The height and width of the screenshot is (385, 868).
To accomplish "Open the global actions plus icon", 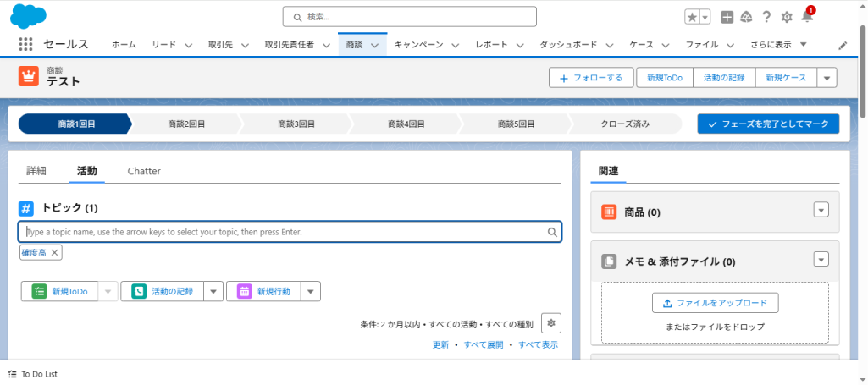I will [x=727, y=17].
